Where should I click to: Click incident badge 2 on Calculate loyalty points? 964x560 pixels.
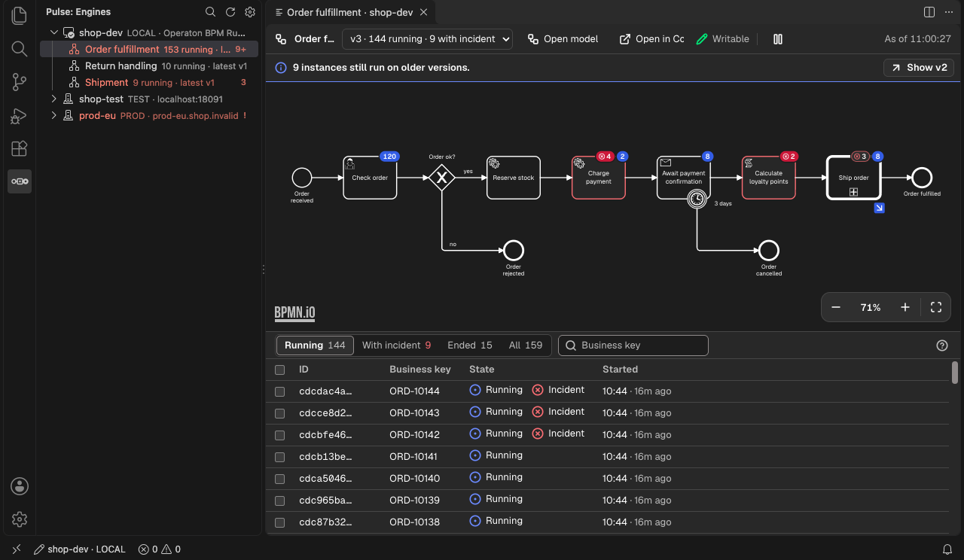(x=789, y=157)
